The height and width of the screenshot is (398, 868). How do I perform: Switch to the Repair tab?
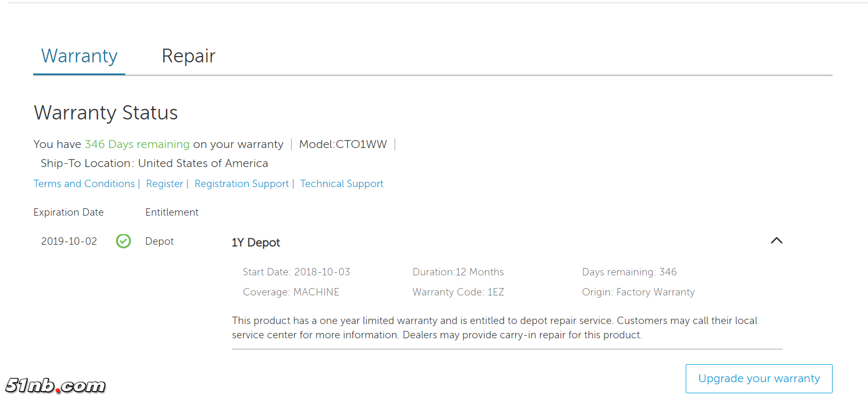188,56
